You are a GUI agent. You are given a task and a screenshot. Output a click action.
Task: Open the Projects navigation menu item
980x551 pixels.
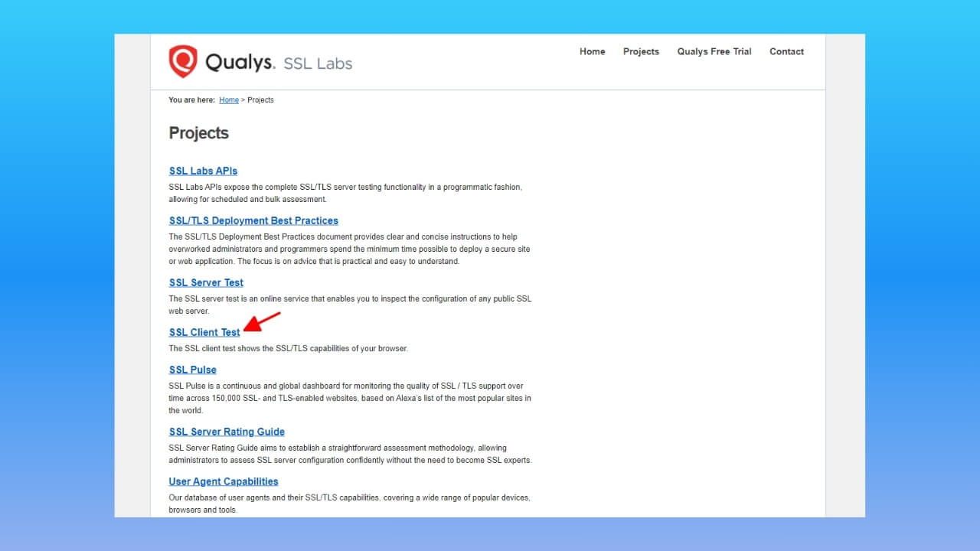[x=641, y=51]
